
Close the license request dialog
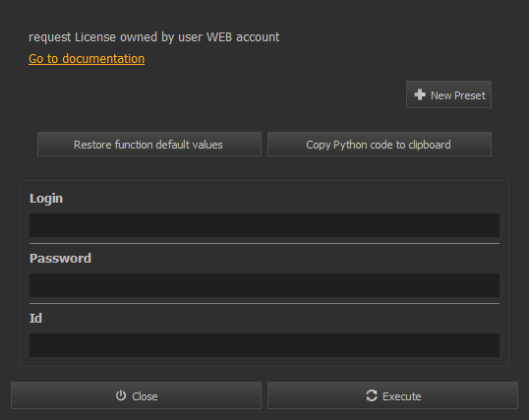click(x=136, y=395)
